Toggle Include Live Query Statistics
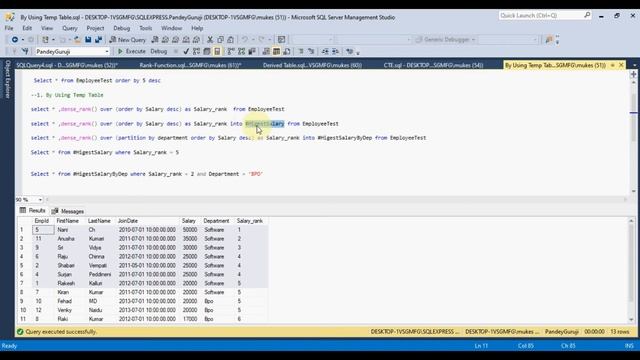This screenshot has width=640, height=360. [x=242, y=51]
